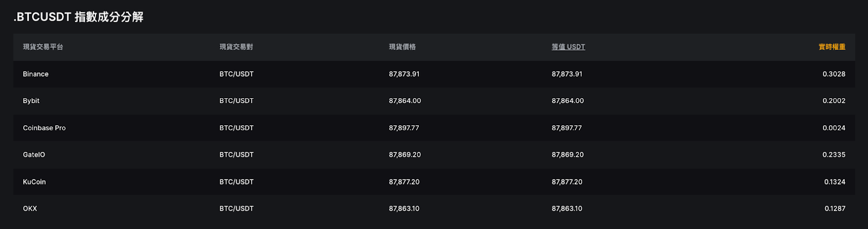This screenshot has width=868, height=229.
Task: Click OKX's weight value 0.1287
Action: 834,208
